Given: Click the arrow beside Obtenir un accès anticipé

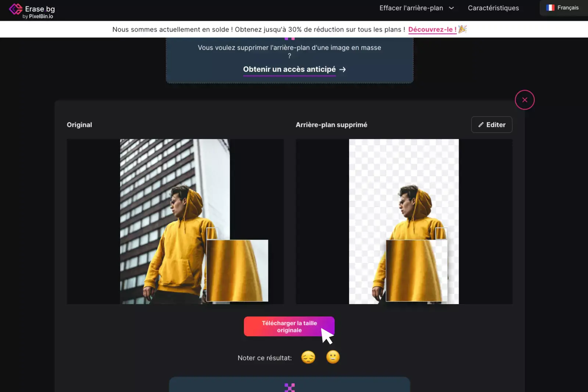Looking at the screenshot, I should [343, 70].
